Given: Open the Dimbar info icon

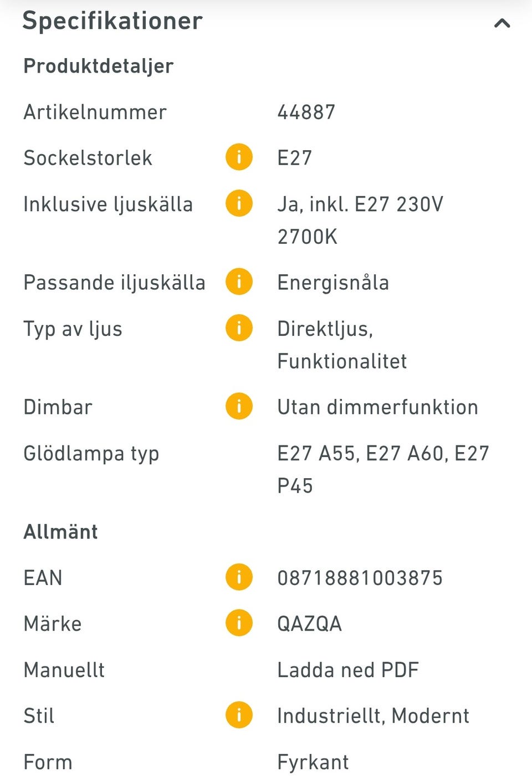Looking at the screenshot, I should (239, 407).
